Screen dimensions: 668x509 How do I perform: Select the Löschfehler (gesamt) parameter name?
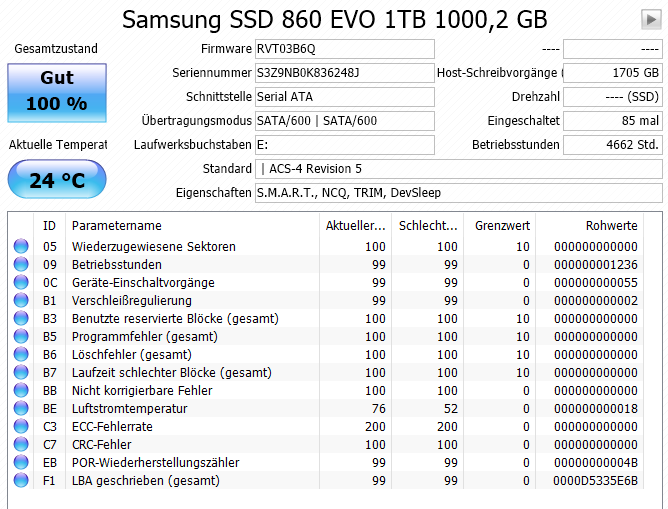[x=132, y=354]
